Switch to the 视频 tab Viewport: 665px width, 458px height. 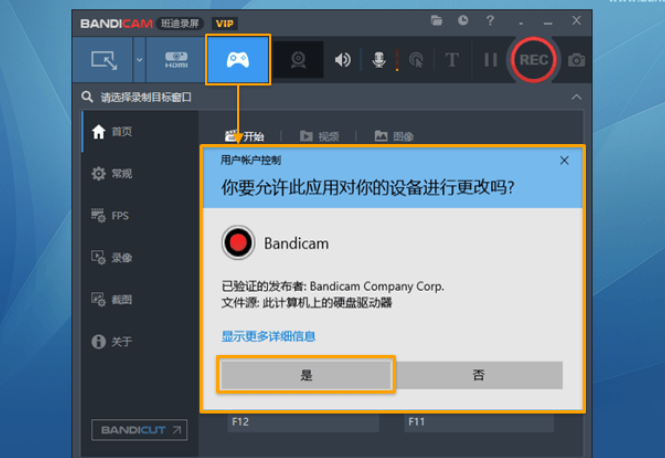click(319, 136)
